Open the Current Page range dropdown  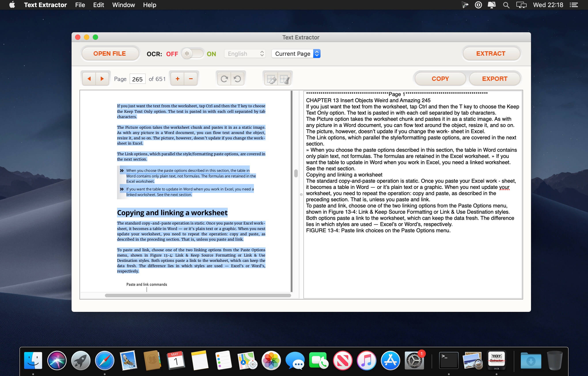tap(296, 54)
